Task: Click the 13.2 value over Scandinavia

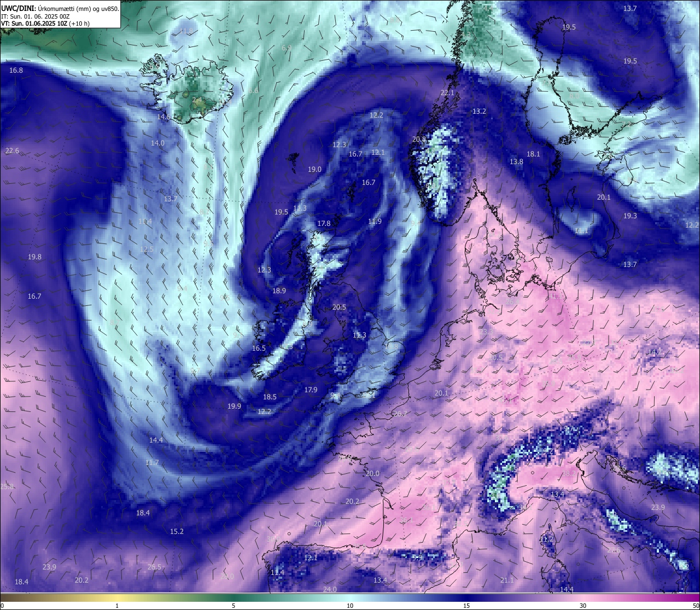Action: pos(479,111)
